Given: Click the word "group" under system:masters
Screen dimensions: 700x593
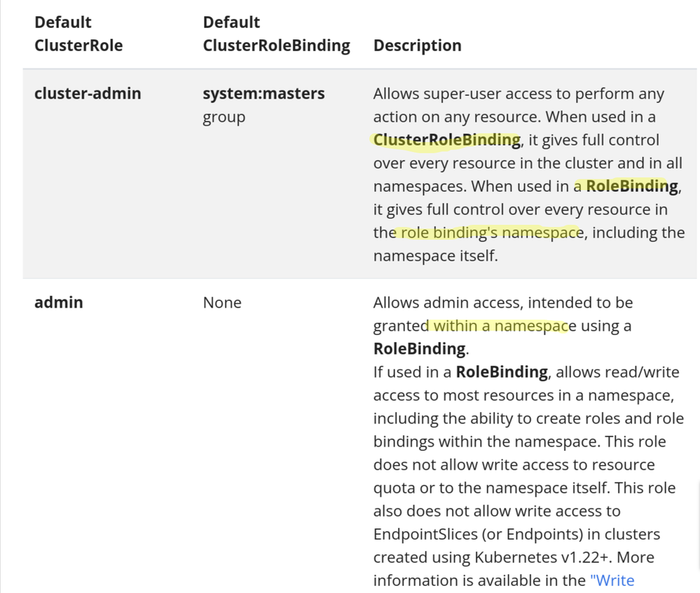Looking at the screenshot, I should click(x=224, y=117).
